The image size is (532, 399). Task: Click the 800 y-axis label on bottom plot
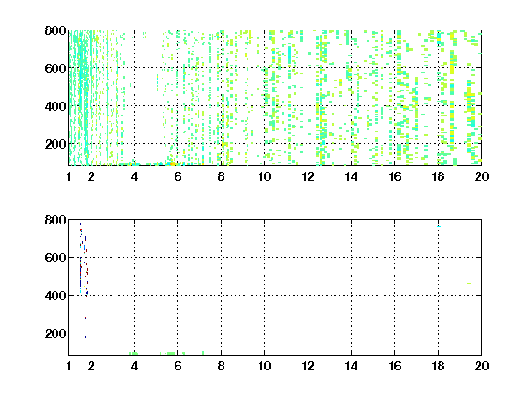point(55,220)
